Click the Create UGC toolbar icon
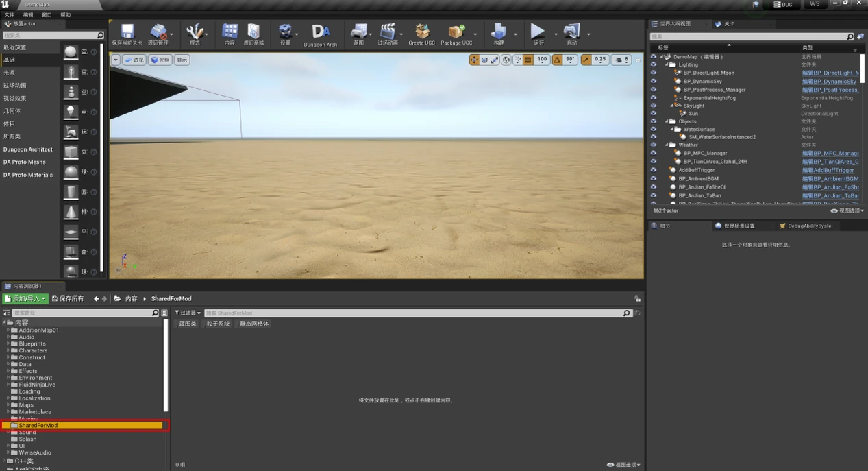The image size is (868, 471). [421, 32]
